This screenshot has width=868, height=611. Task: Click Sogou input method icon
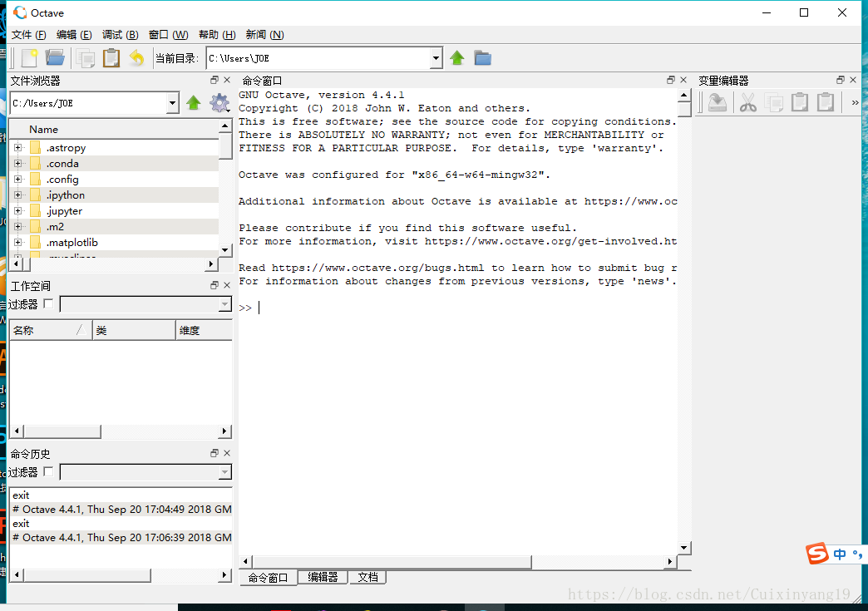[817, 554]
